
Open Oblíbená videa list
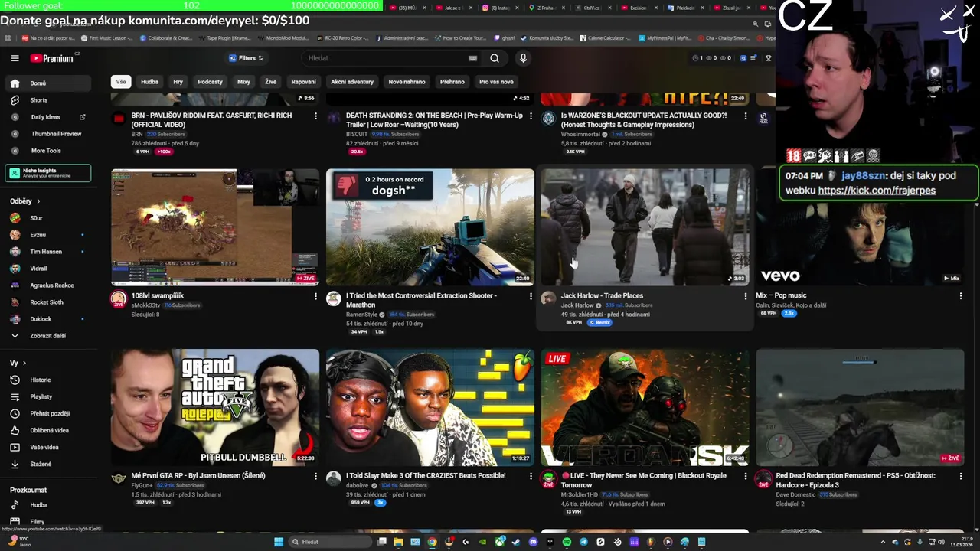pos(49,431)
